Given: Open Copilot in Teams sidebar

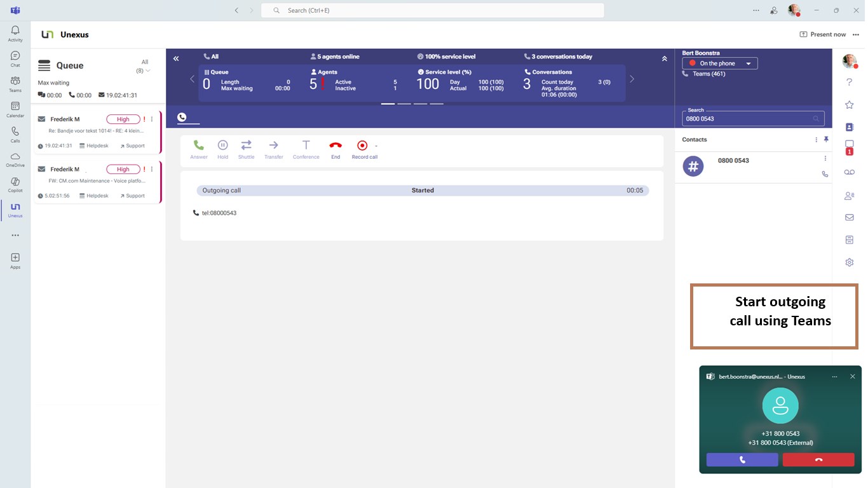Looking at the screenshot, I should point(15,185).
